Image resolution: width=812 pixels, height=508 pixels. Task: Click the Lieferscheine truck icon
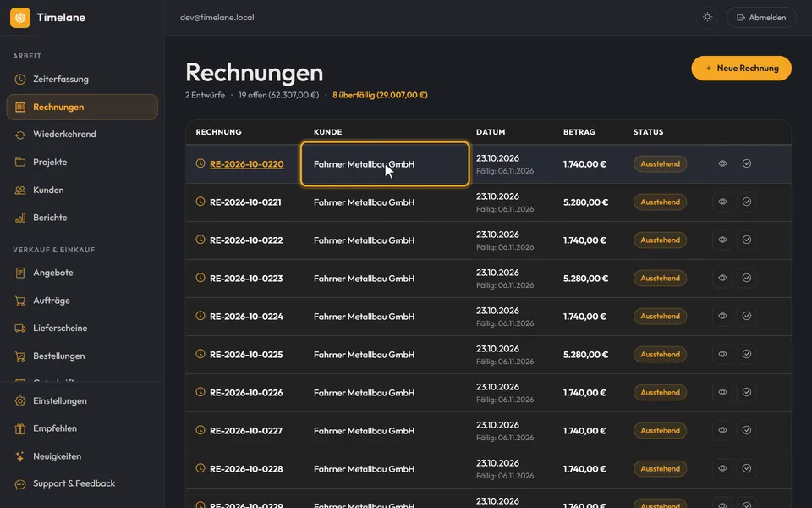tap(20, 329)
